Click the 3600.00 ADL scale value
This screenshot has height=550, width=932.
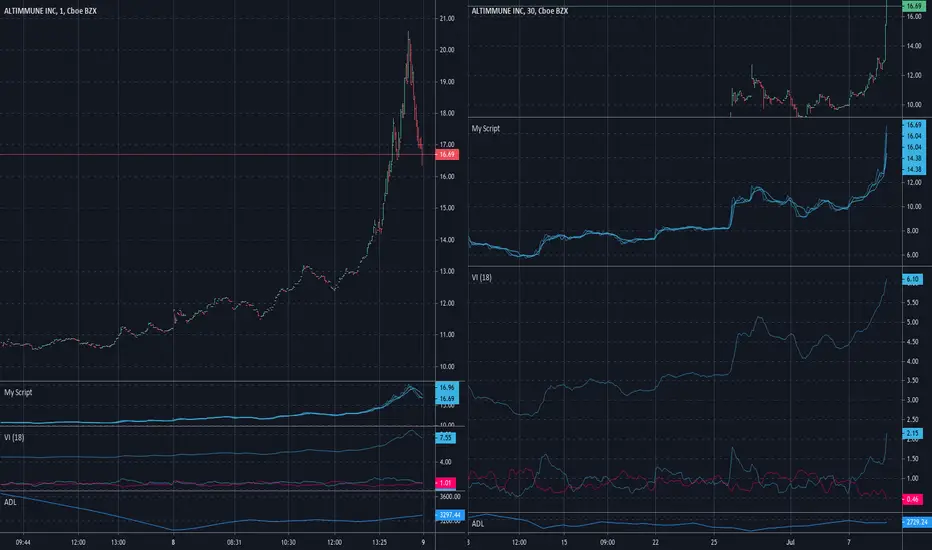pos(450,496)
